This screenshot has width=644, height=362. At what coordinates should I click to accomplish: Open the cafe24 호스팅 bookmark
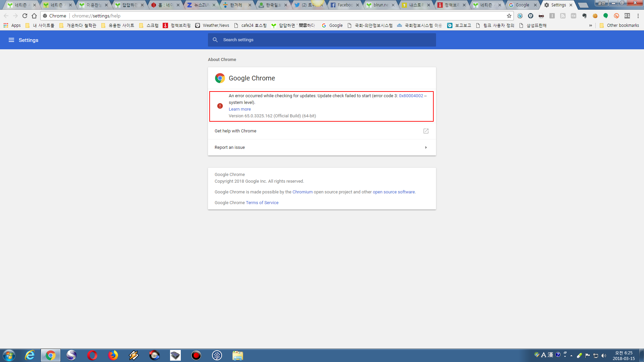pyautogui.click(x=250, y=25)
